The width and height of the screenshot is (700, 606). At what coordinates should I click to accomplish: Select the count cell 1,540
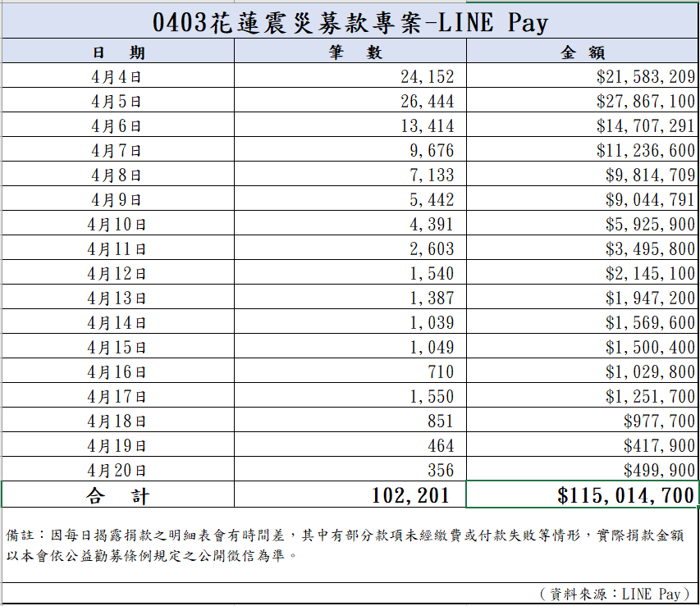350,271
